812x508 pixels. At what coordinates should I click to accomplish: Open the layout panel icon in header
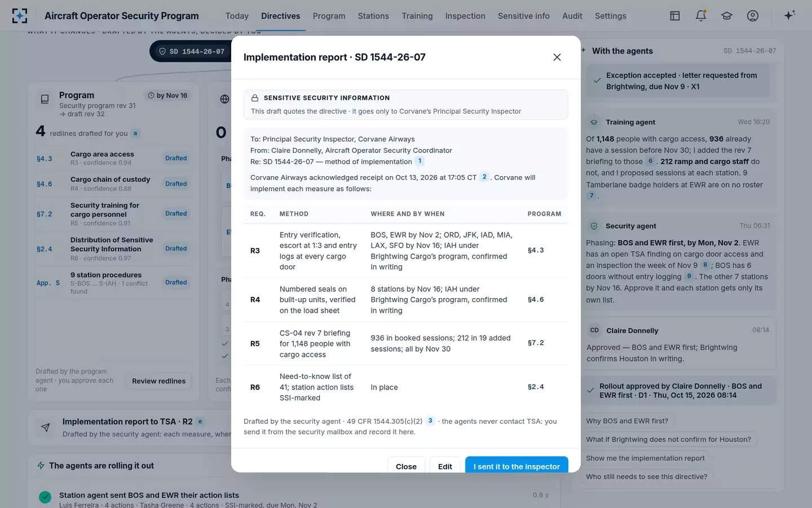click(x=675, y=16)
